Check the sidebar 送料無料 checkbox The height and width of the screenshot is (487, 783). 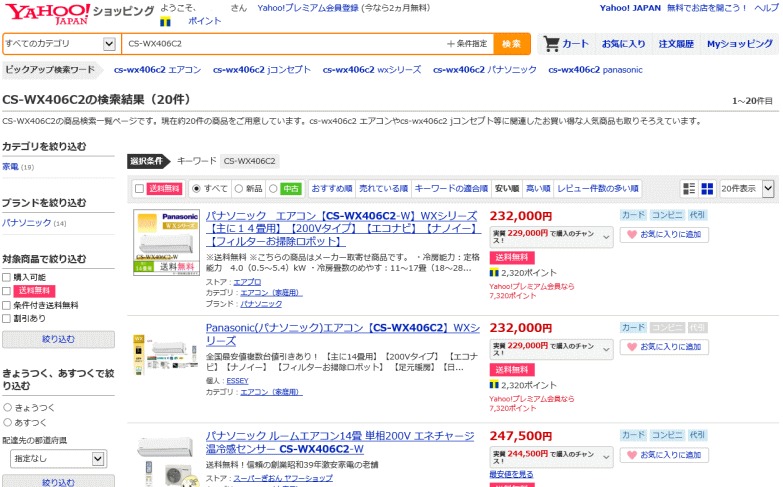6,291
